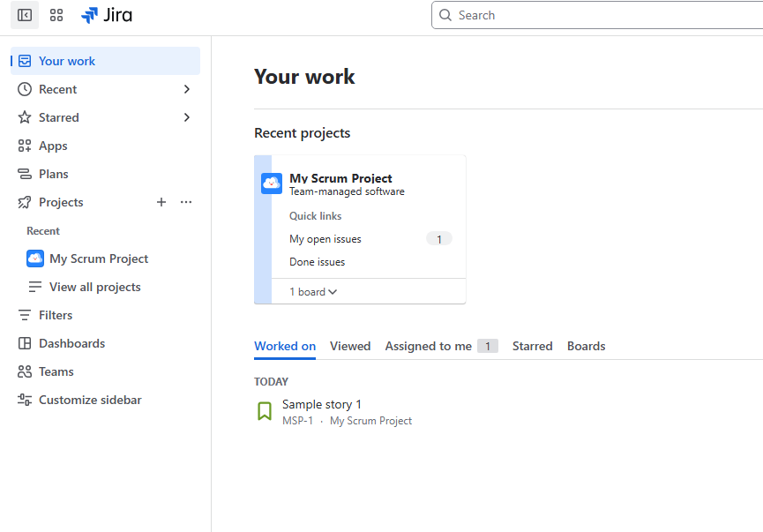Viewport: 763px width, 532px height.
Task: Expand the Recent submenu chevron
Action: (187, 89)
